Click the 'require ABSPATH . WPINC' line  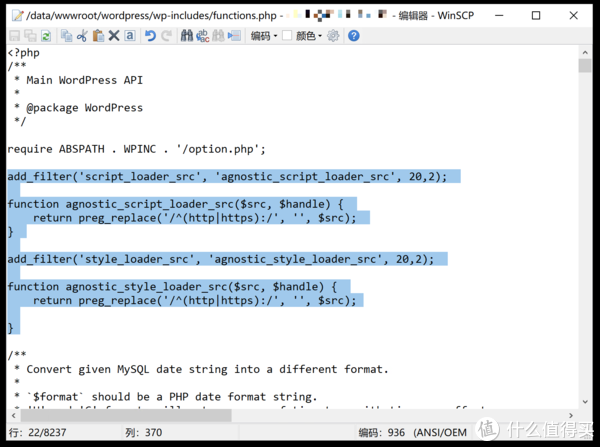click(136, 149)
